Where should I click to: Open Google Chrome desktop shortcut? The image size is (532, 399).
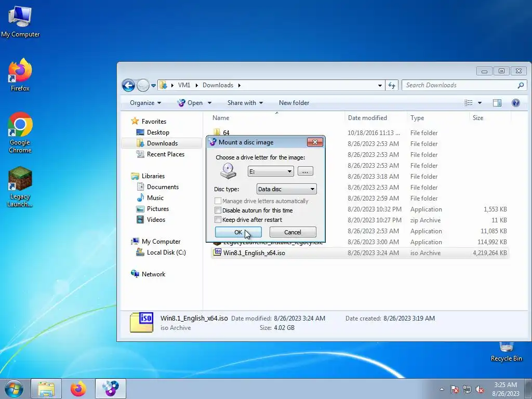[20, 132]
